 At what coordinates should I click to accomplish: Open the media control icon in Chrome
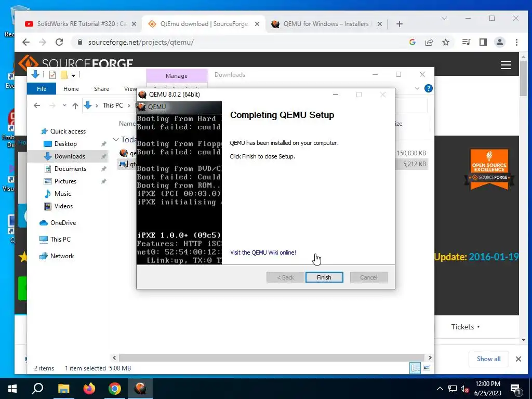click(x=466, y=42)
